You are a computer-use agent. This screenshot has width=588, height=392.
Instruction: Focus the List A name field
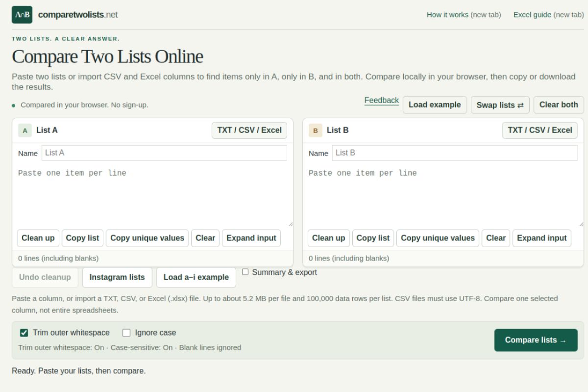pos(164,153)
